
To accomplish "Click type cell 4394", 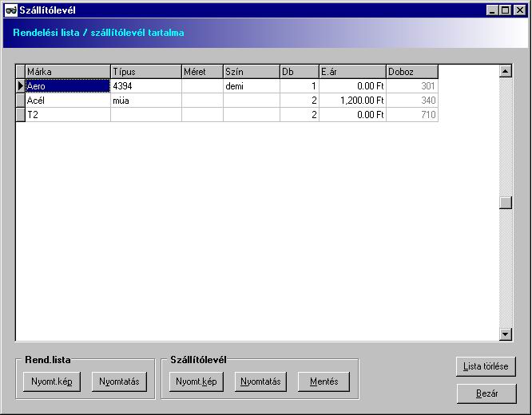I will tap(146, 86).
